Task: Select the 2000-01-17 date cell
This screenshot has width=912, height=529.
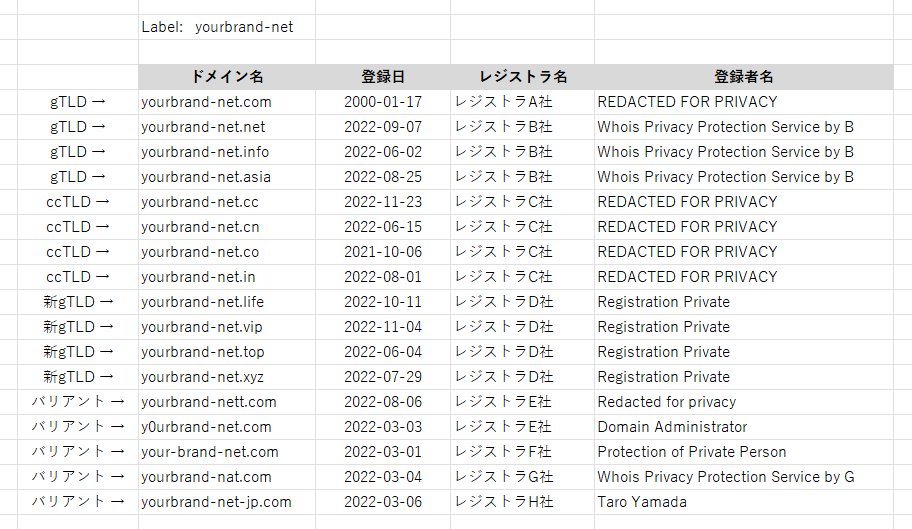Action: (383, 102)
